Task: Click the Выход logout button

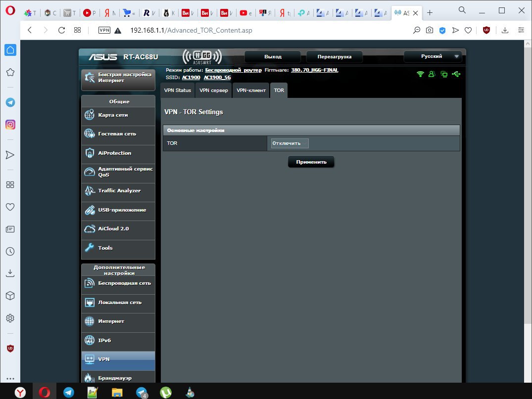Action: click(x=273, y=57)
